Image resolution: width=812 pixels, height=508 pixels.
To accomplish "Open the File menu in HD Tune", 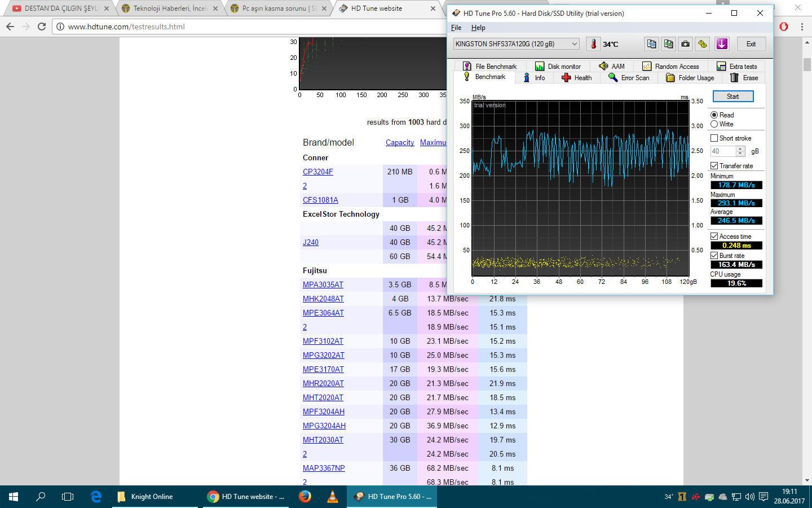I will 456,28.
